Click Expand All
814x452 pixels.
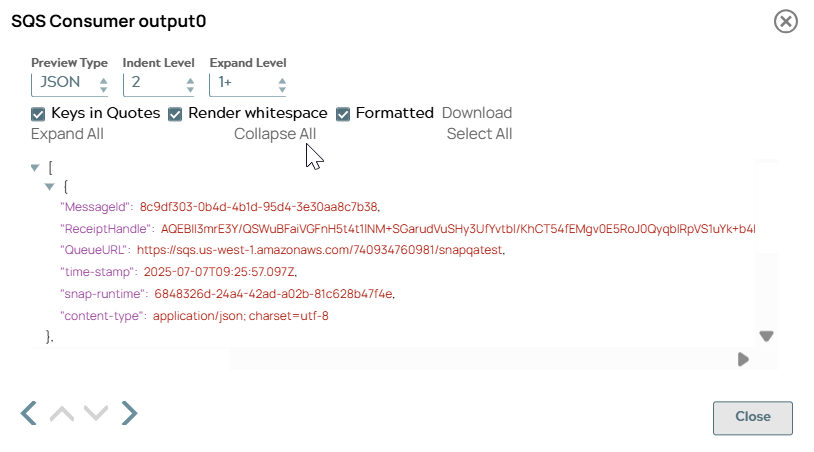[x=67, y=134]
